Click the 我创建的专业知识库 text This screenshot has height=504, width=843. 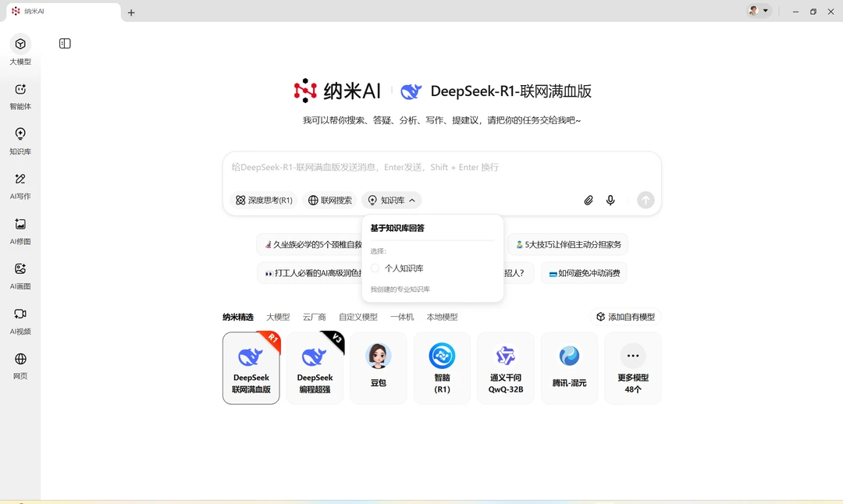tap(400, 289)
